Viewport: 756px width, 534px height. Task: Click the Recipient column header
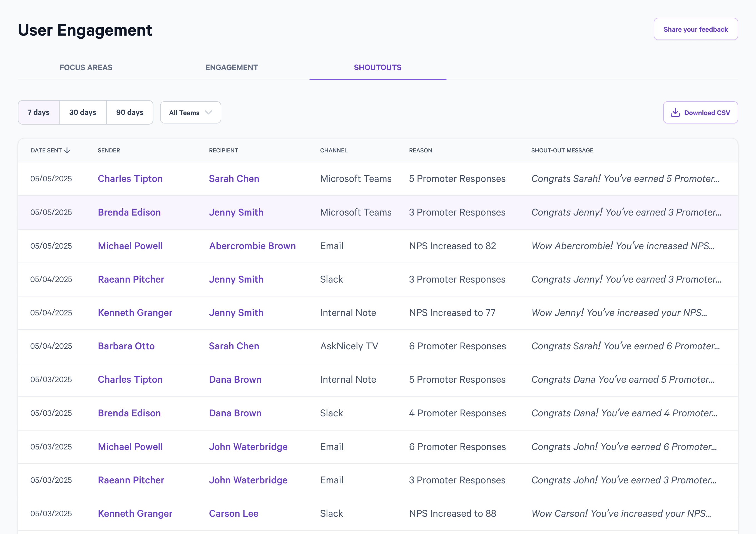click(x=223, y=150)
